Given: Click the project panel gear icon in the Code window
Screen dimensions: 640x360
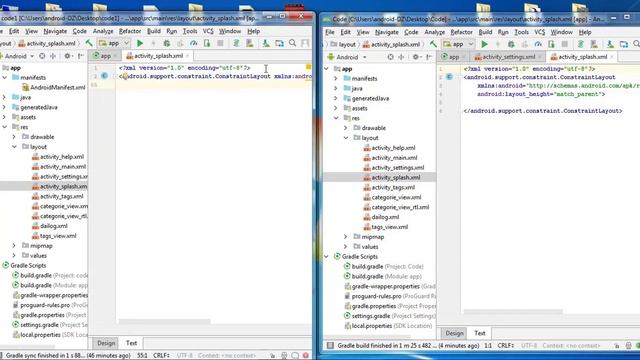Looking at the screenshot, I should (x=416, y=57).
